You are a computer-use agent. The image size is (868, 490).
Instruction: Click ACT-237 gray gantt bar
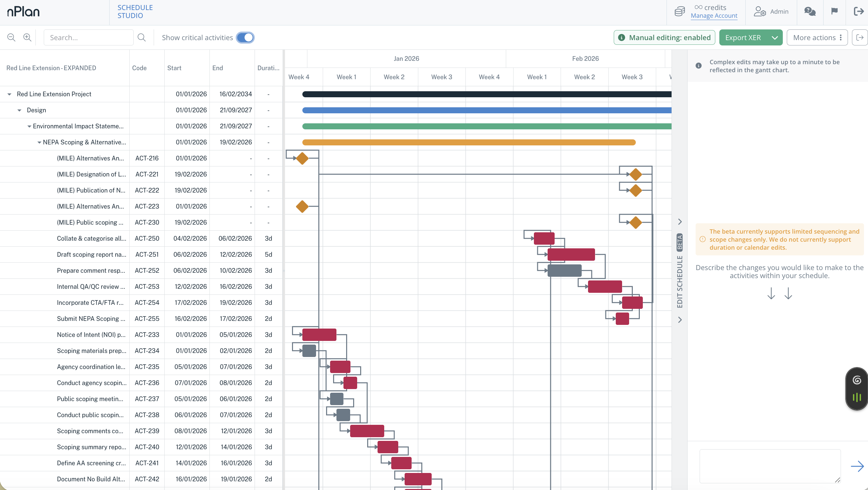[x=337, y=399]
